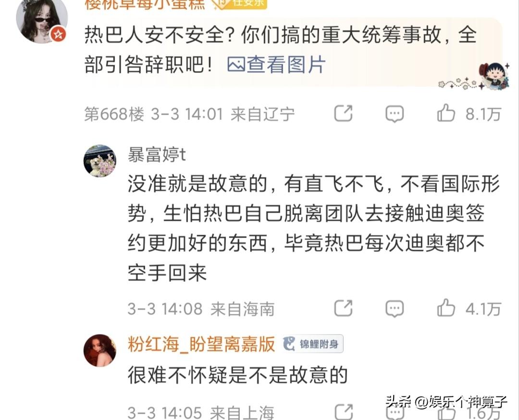Viewport: 519px width, 420px height.
Task: Open 暴富婷t's dog avatar
Action: (x=99, y=161)
